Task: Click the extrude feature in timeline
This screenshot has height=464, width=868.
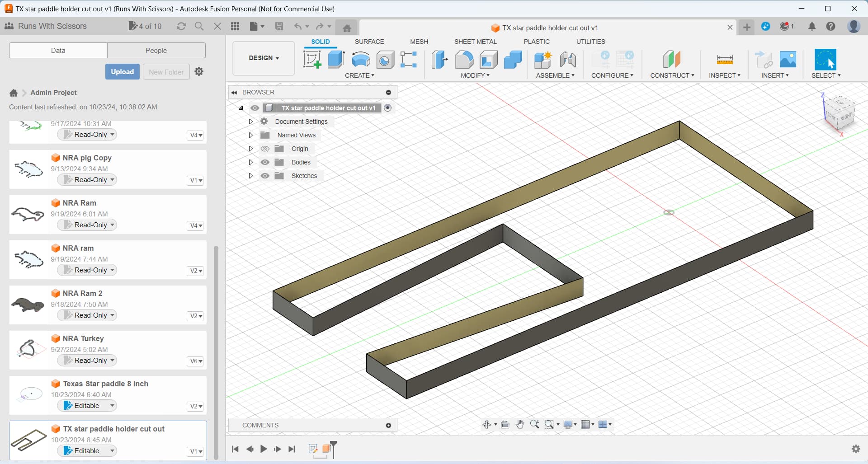Action: (x=326, y=449)
